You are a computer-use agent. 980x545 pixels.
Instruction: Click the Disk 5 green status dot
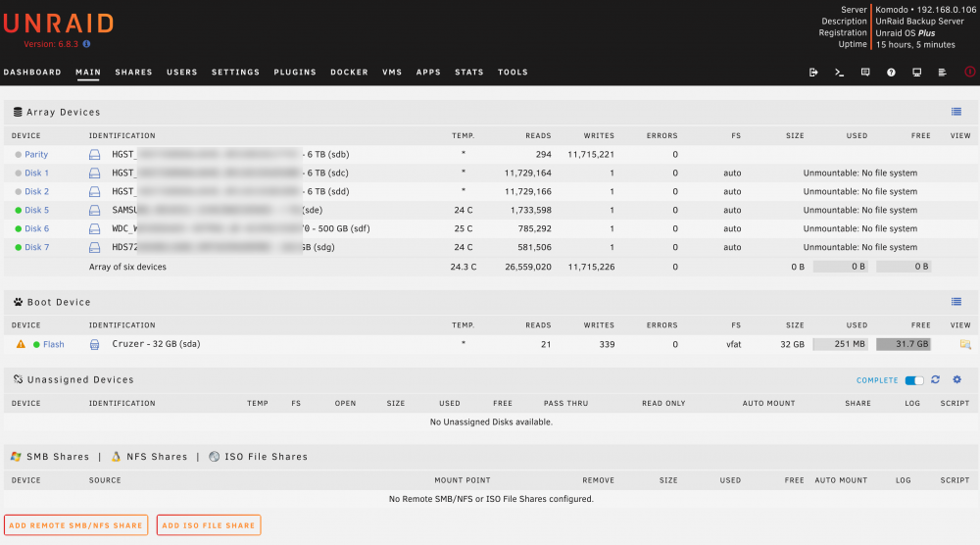tap(18, 211)
